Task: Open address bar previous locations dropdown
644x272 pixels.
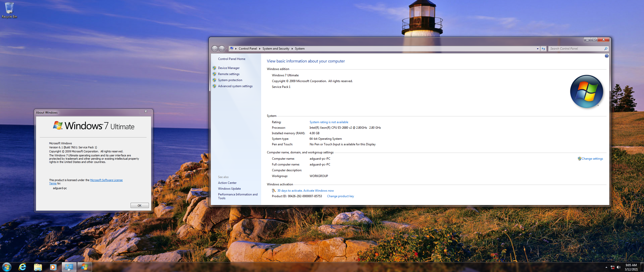Action: pyautogui.click(x=538, y=49)
